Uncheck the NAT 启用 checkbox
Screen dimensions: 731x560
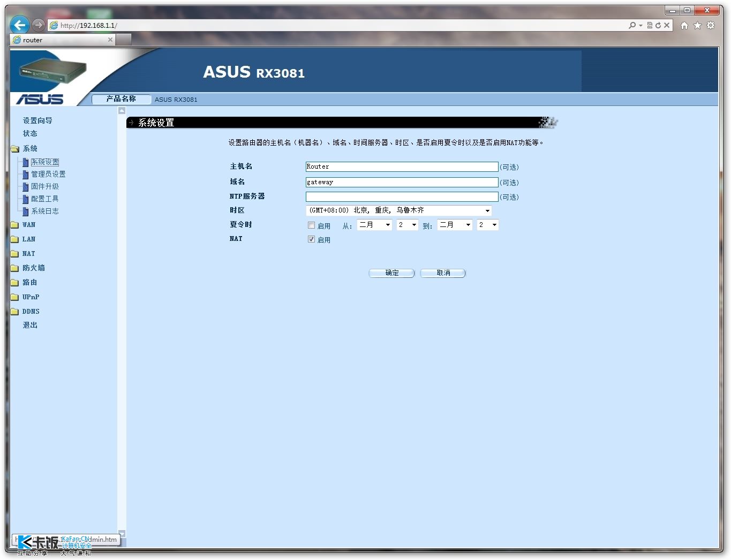click(311, 239)
